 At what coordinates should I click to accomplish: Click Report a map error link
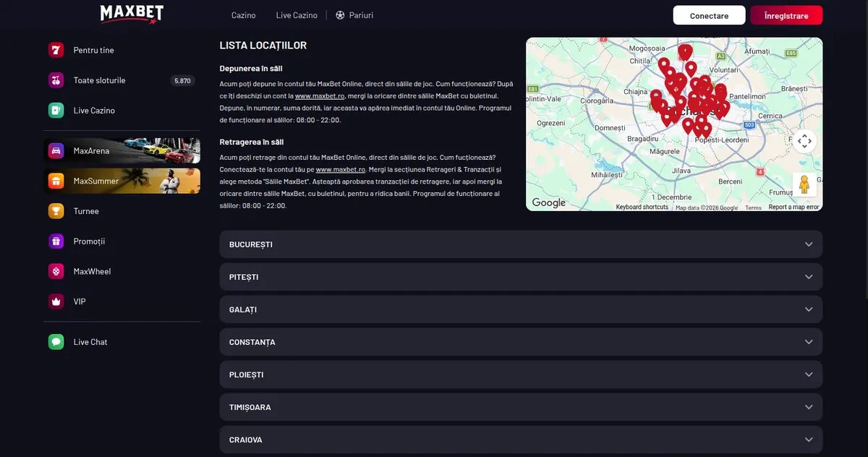793,208
